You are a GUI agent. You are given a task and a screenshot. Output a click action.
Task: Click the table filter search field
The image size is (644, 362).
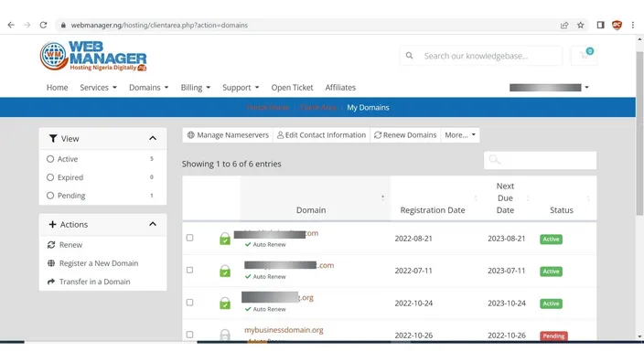[x=540, y=160]
